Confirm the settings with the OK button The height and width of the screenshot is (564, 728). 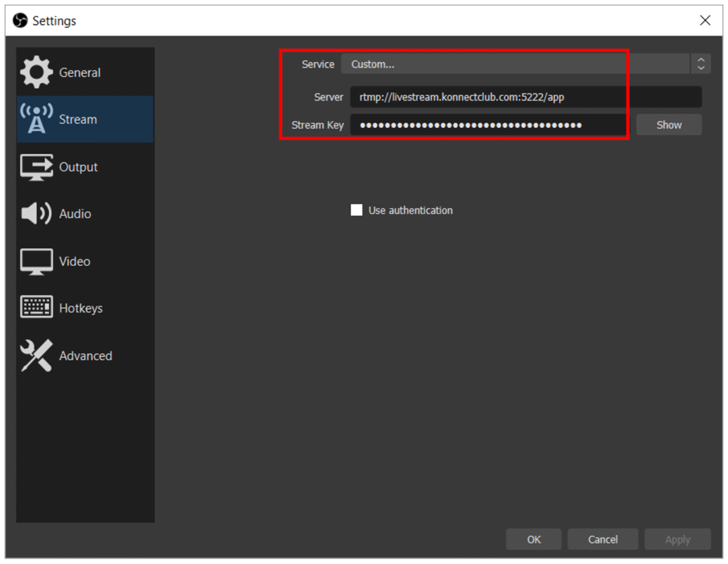click(x=534, y=540)
